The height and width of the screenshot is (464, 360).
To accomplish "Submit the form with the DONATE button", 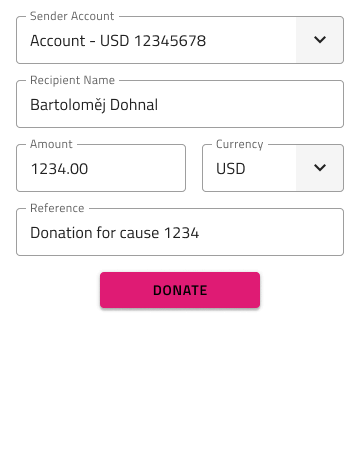I will pos(180,290).
